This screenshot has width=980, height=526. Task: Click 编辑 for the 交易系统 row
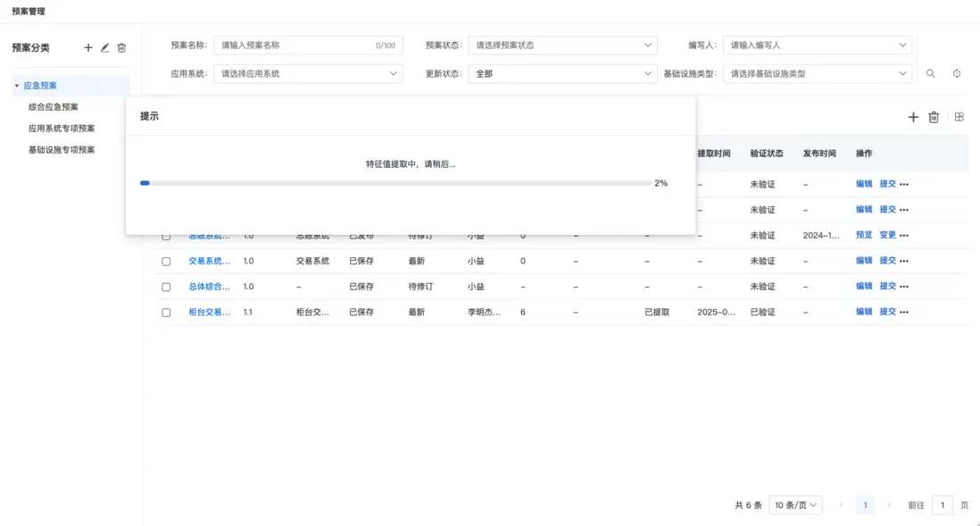point(864,260)
